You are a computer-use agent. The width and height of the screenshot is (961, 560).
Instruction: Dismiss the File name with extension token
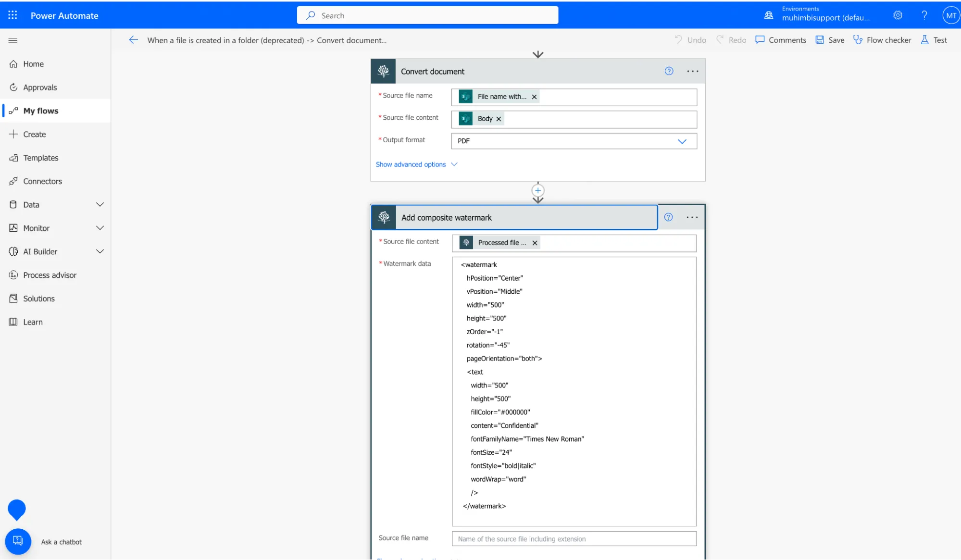[x=534, y=97]
